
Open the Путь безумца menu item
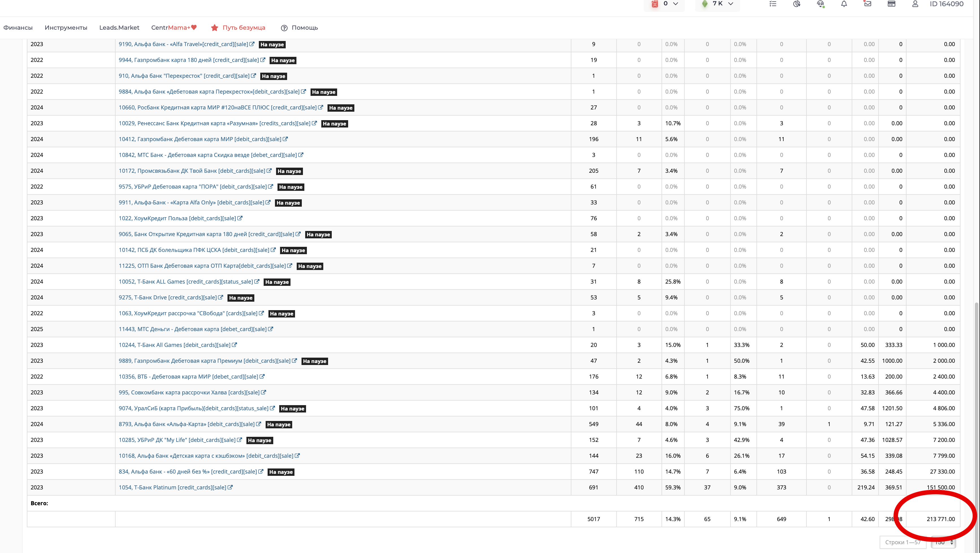(244, 27)
